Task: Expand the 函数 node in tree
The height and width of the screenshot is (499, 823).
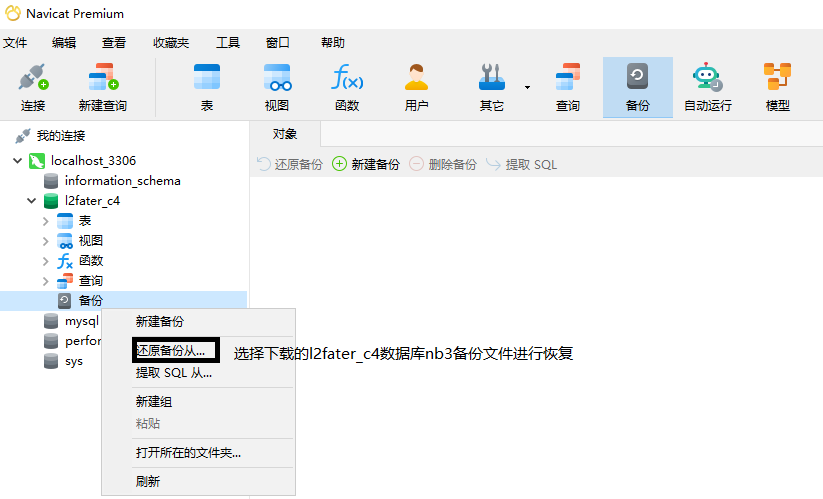Action: [46, 261]
